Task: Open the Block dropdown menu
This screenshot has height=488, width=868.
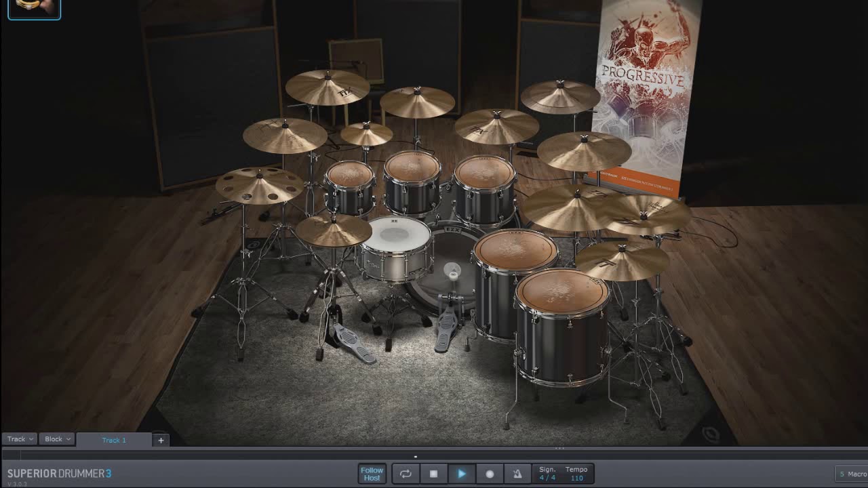Action: (x=57, y=439)
